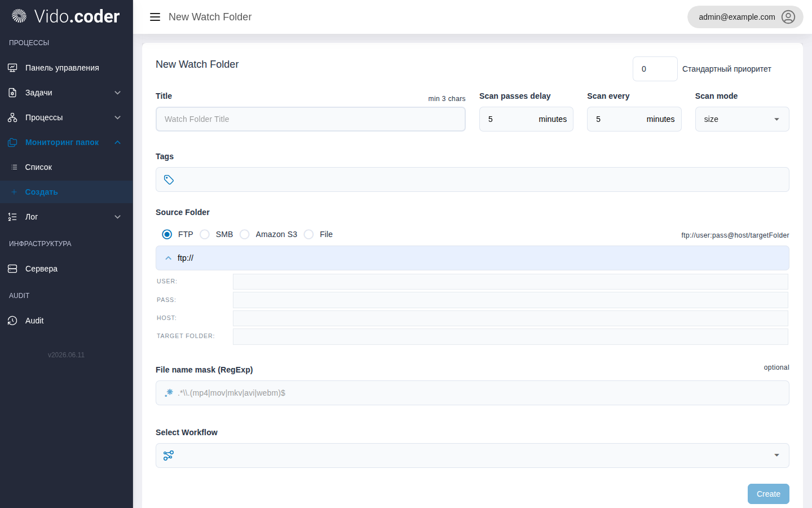The height and width of the screenshot is (508, 812).
Task: Open the Сервера menu item
Action: 67,269
